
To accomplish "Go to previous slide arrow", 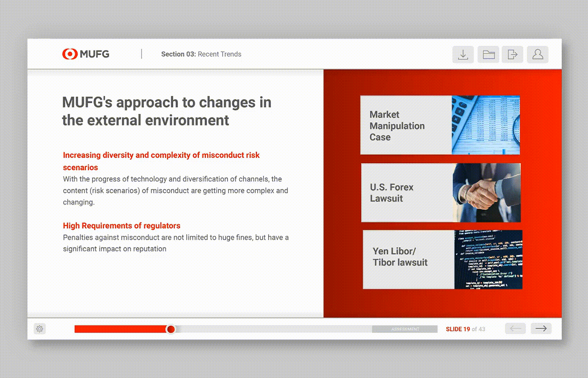I will (515, 329).
